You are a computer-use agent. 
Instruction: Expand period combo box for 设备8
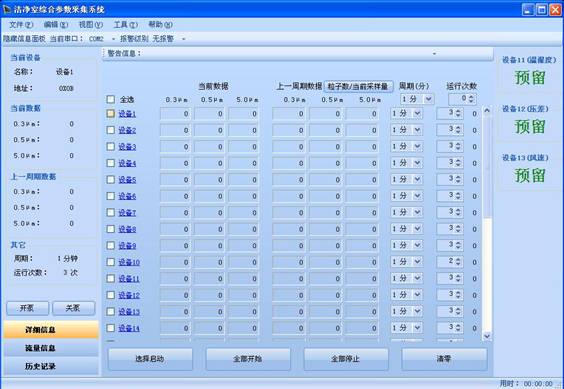coord(417,229)
